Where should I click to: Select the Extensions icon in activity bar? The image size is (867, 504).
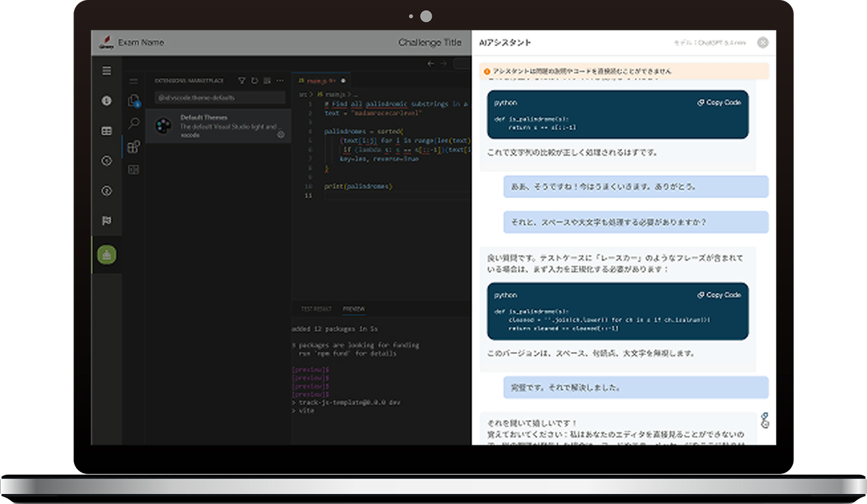[x=133, y=147]
